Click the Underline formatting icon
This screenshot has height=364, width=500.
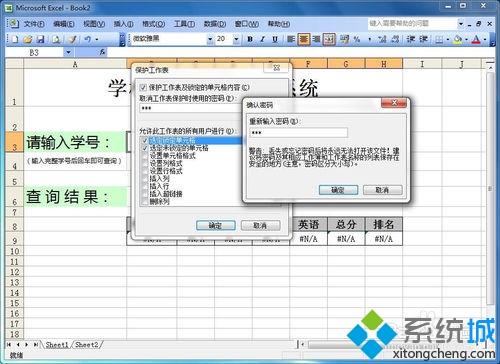pos(275,39)
